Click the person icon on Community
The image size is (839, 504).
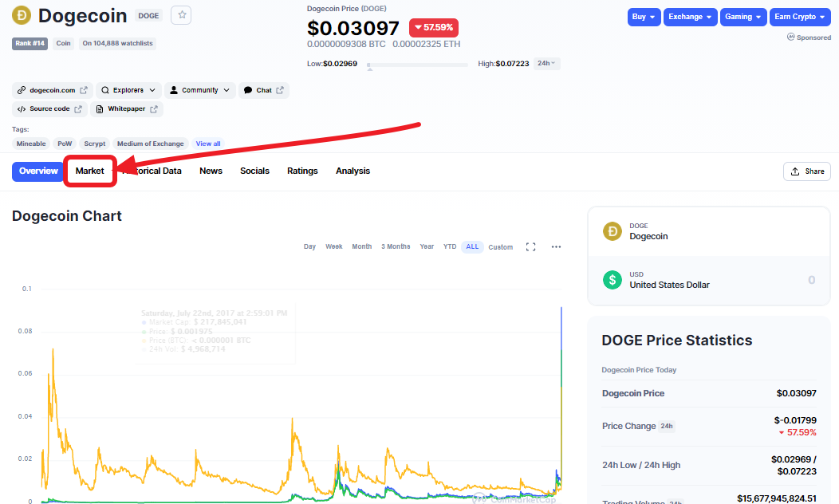[173, 90]
